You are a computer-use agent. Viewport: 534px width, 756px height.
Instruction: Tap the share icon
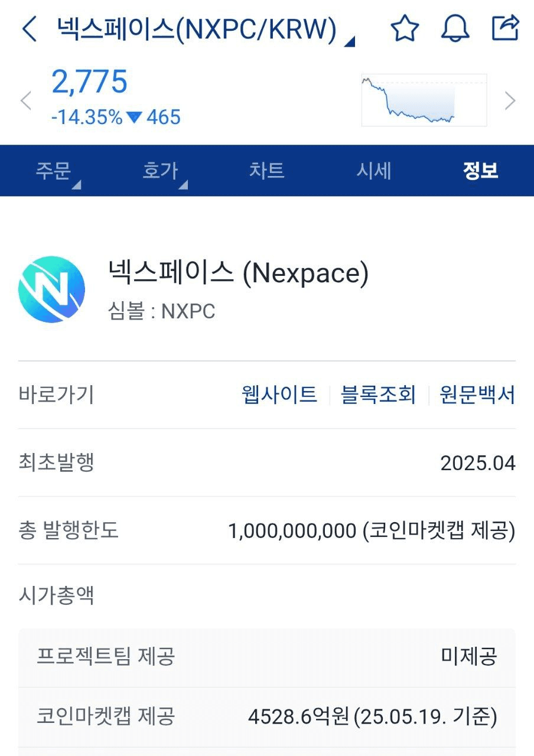click(506, 28)
